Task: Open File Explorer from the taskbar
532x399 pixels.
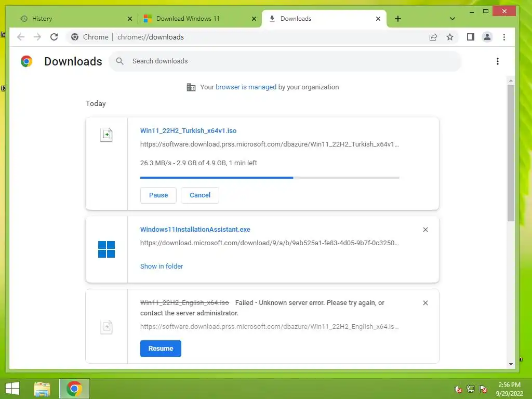Action: coord(42,389)
